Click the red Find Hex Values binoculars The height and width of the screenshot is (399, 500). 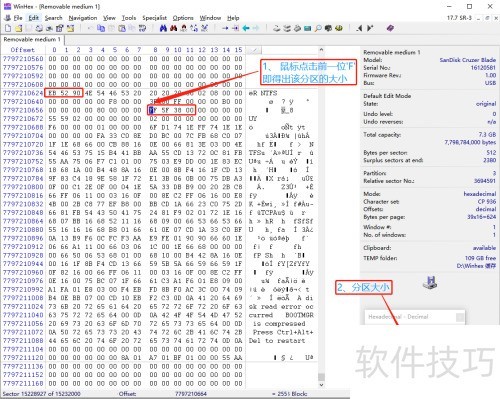click(173, 29)
